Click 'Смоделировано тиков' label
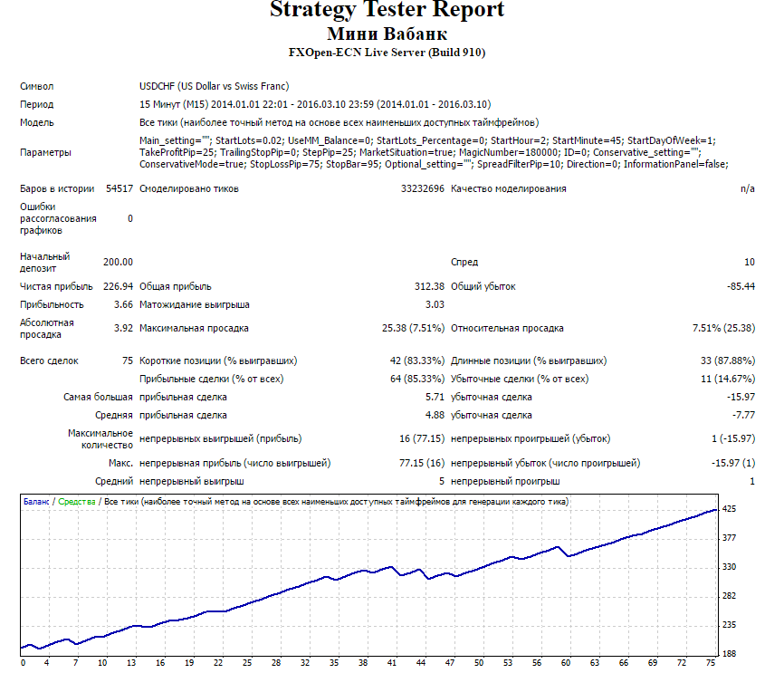Viewport: 784px width, 673px height. point(189,188)
